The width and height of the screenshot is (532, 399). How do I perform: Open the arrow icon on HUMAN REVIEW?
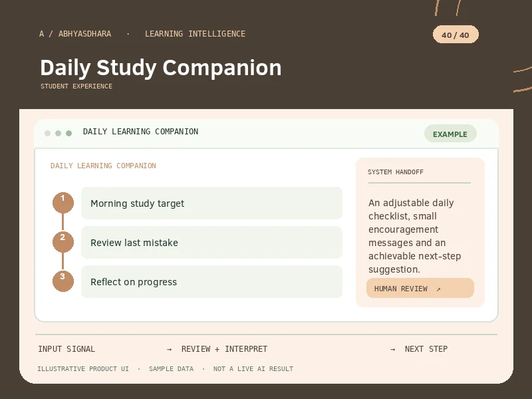coord(438,289)
